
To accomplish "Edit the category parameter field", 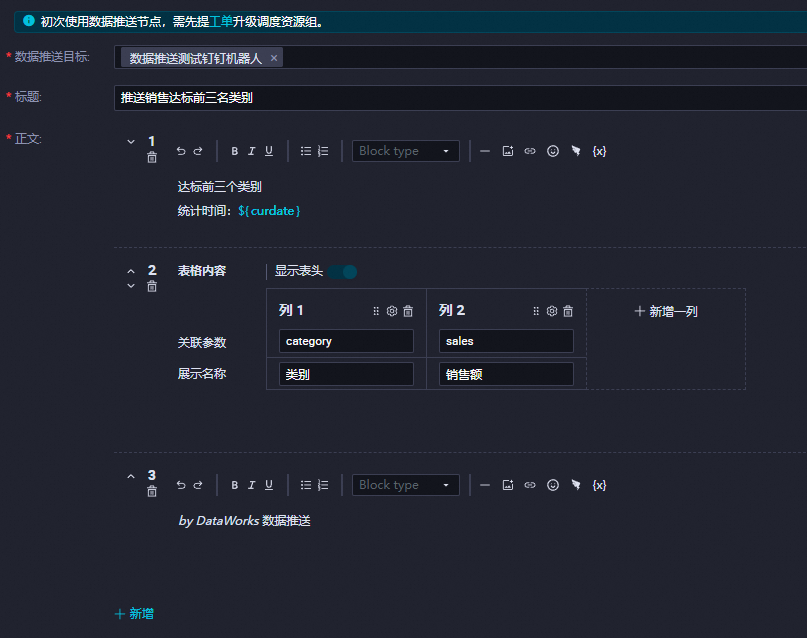I will coord(346,341).
